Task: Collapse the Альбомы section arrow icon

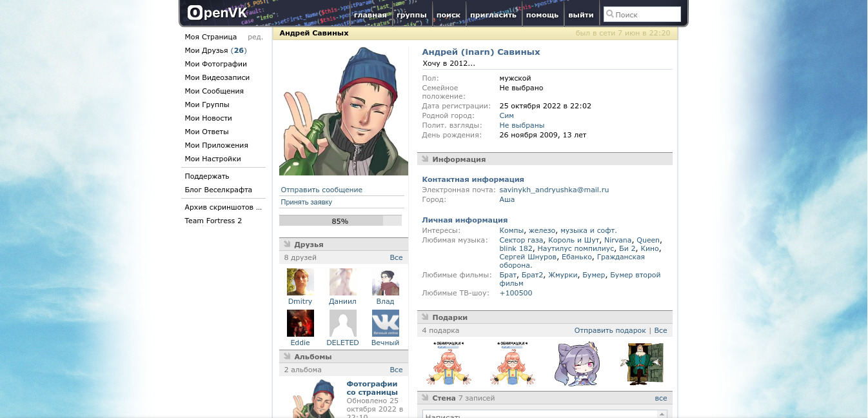Action: pos(287,356)
